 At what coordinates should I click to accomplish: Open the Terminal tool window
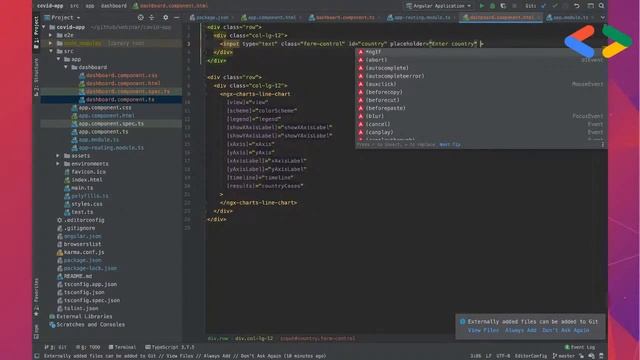122,347
